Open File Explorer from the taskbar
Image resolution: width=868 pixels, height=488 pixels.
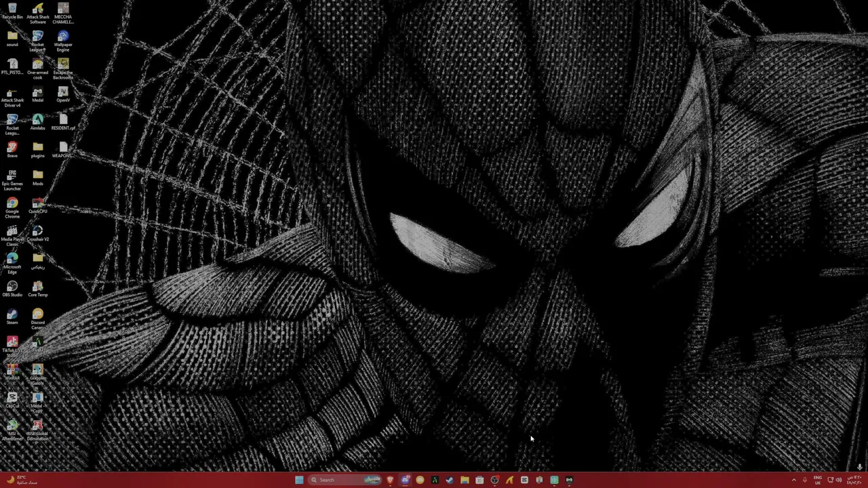[x=465, y=480]
